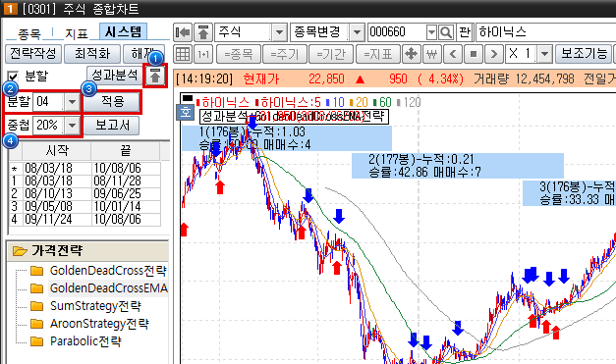Click the 적용 apply button
The height and width of the screenshot is (364, 616).
pyautogui.click(x=112, y=102)
